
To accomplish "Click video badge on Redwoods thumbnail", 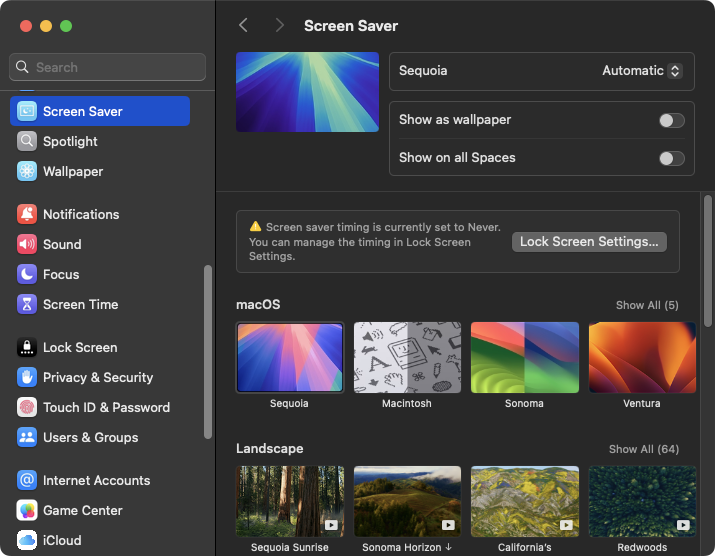I will (x=684, y=525).
